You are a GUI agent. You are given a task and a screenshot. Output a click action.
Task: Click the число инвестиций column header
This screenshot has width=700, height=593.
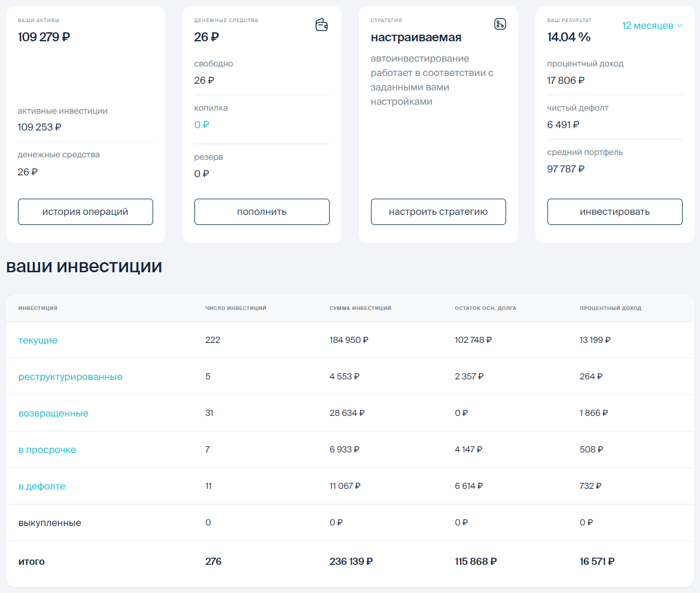tap(236, 308)
